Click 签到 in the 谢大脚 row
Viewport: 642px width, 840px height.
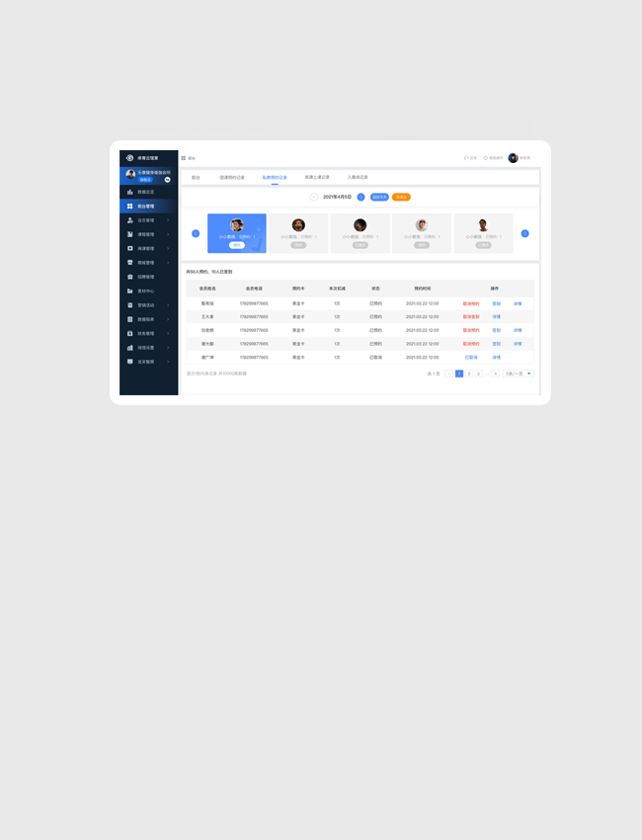coord(497,344)
